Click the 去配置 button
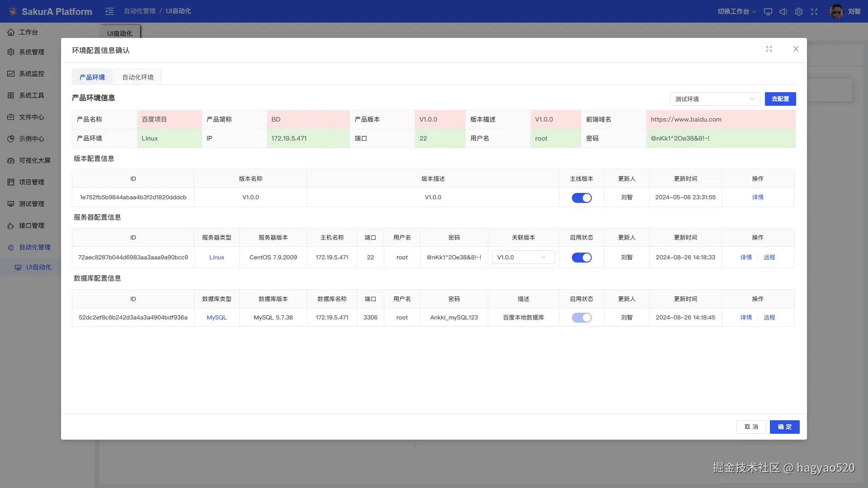 780,99
